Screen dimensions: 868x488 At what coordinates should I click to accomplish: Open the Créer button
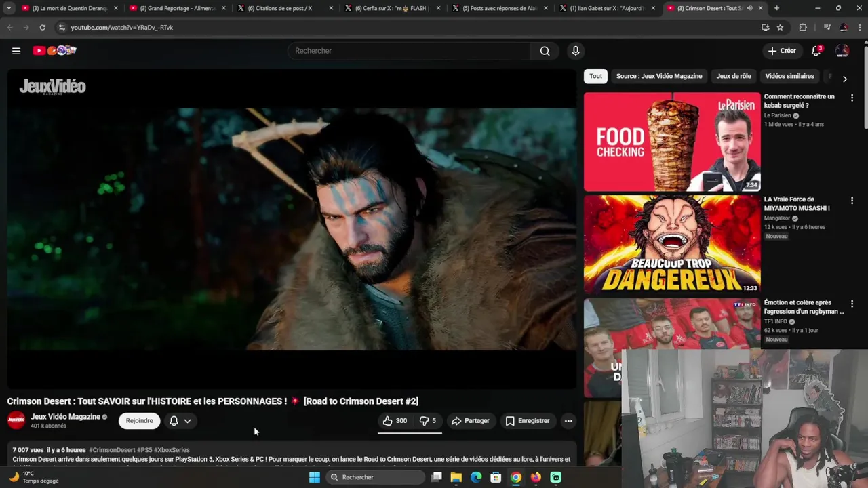782,51
